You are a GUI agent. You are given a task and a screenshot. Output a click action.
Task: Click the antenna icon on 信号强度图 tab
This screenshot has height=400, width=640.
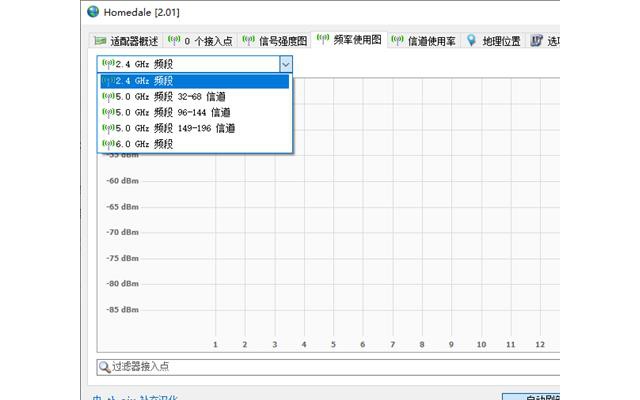click(x=249, y=40)
